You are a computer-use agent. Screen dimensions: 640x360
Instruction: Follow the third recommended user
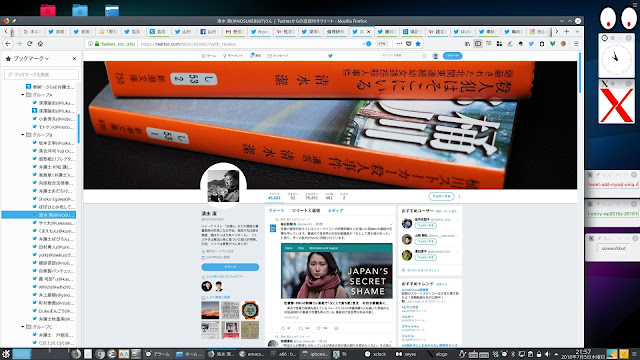(426, 258)
